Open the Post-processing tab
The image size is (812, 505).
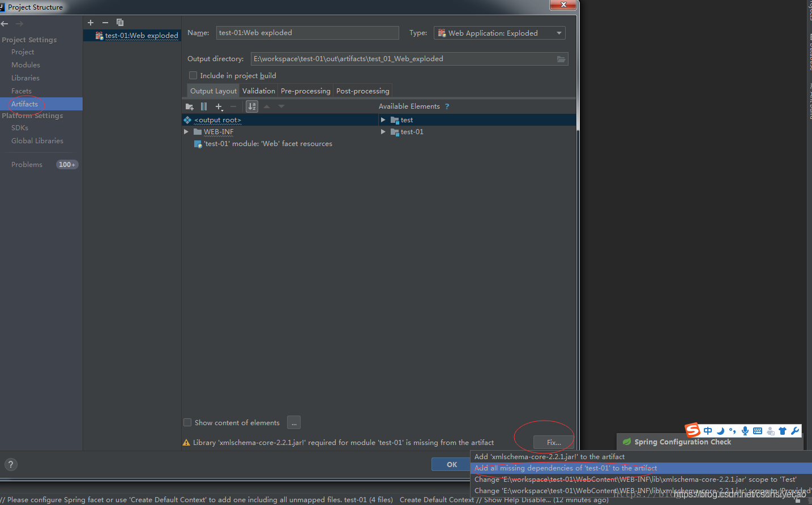363,91
